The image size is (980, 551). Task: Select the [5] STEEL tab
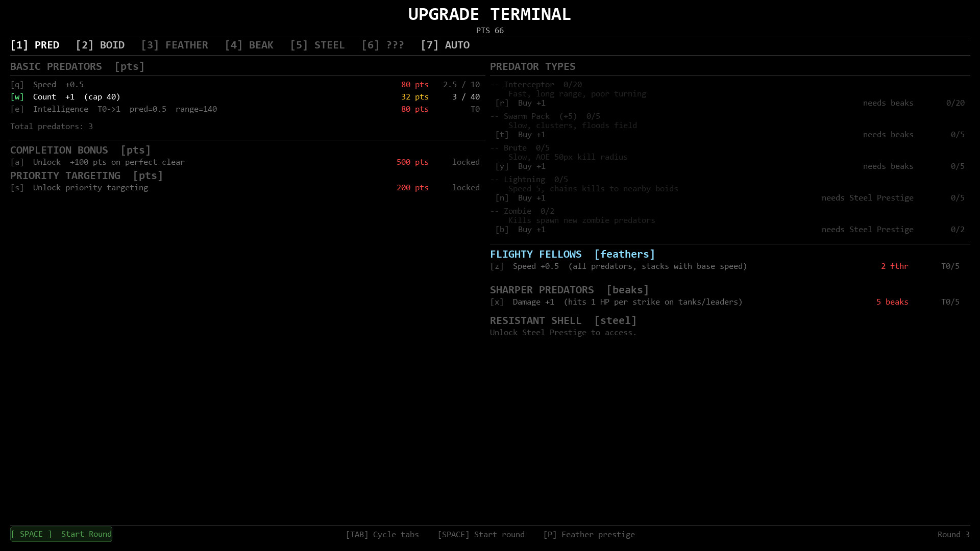pyautogui.click(x=317, y=45)
